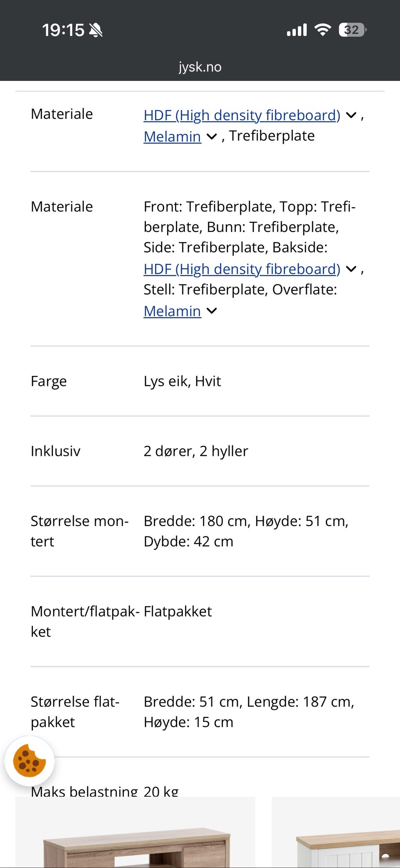
Task: Tap the Wi-Fi icon in status bar
Action: click(x=322, y=29)
